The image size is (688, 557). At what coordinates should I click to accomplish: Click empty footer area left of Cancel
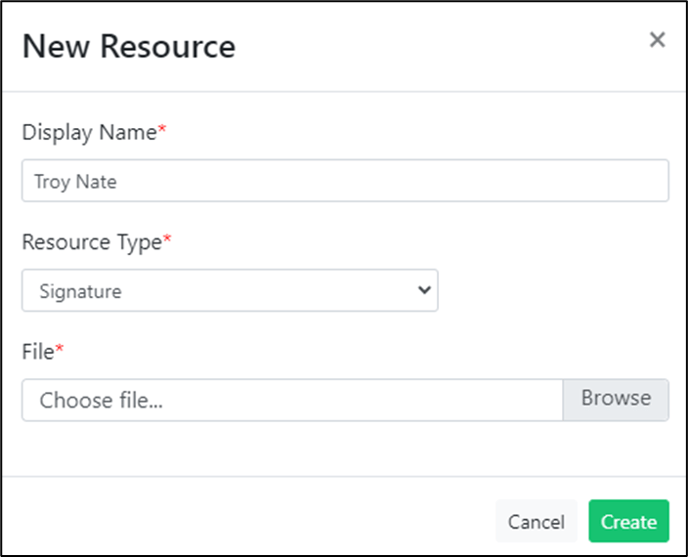point(246,521)
